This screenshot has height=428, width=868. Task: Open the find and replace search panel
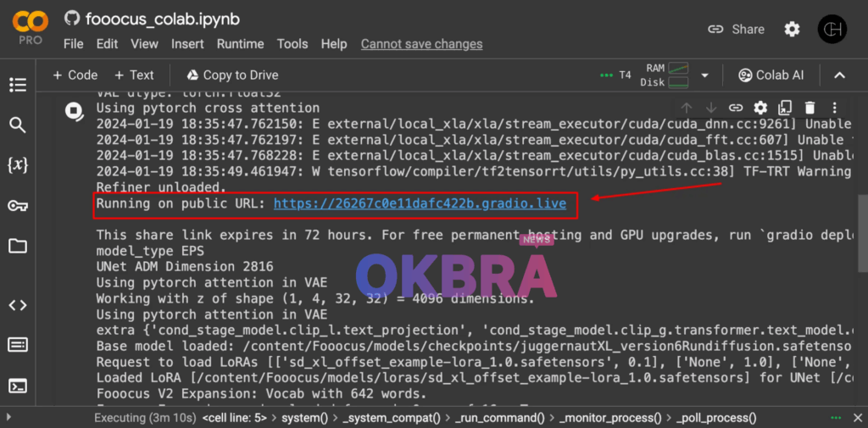(x=18, y=125)
